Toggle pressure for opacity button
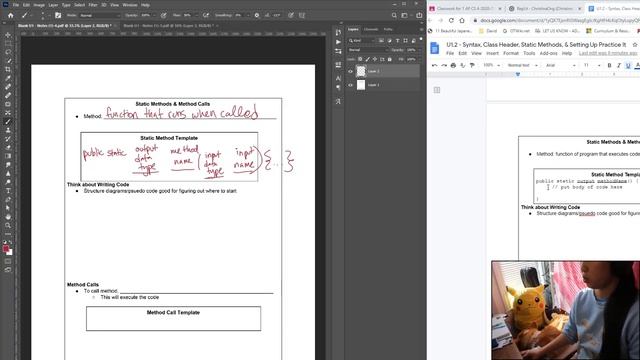This screenshot has height=360, width=640. (x=163, y=16)
